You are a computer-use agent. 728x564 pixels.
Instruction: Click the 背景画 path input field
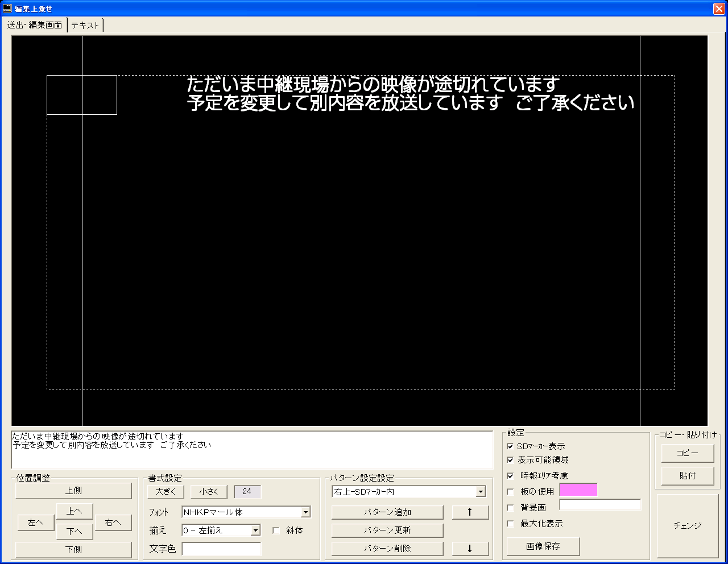[x=600, y=505]
